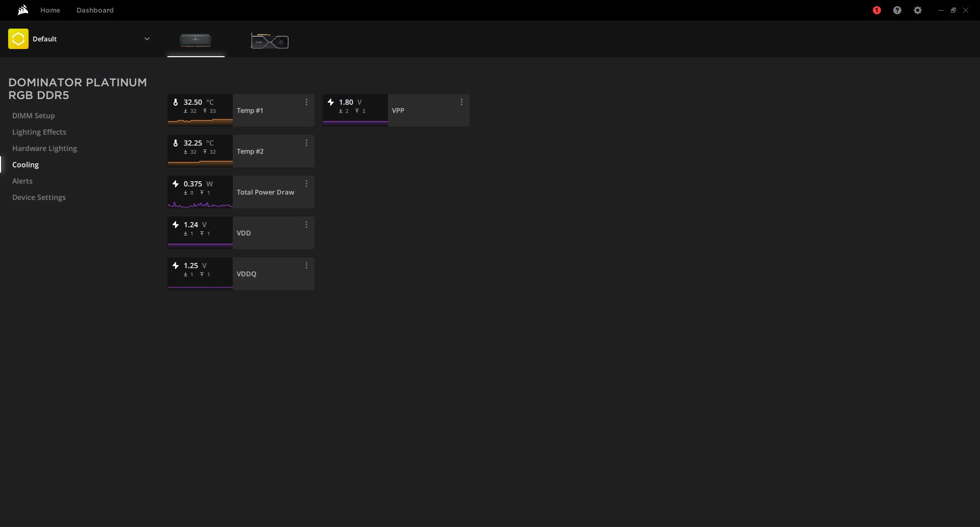The image size is (980, 527).
Task: Click the Total Power Draw lightning icon
Action: [x=176, y=184]
